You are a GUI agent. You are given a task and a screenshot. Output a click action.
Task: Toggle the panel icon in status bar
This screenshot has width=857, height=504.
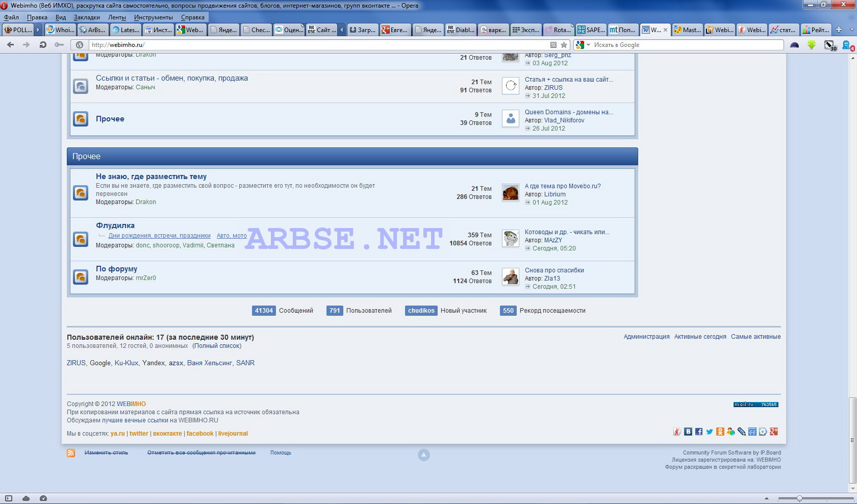[x=9, y=498]
